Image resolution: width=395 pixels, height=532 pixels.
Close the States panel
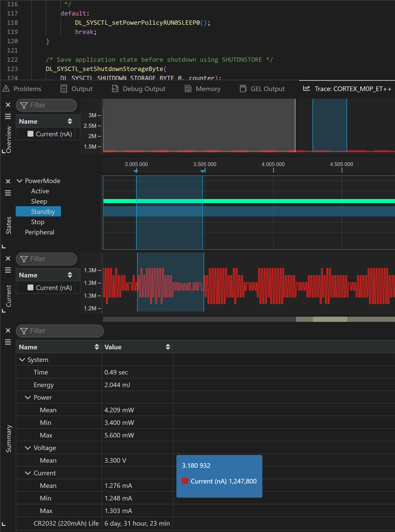8,181
